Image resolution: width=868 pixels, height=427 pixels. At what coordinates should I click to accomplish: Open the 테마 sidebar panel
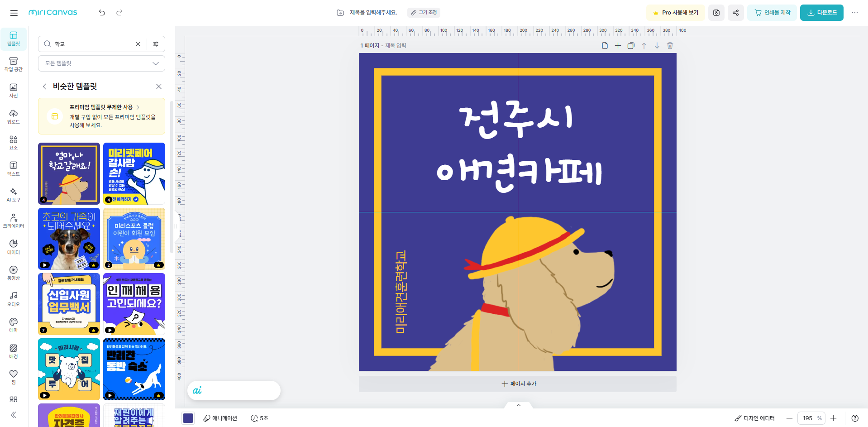14,325
